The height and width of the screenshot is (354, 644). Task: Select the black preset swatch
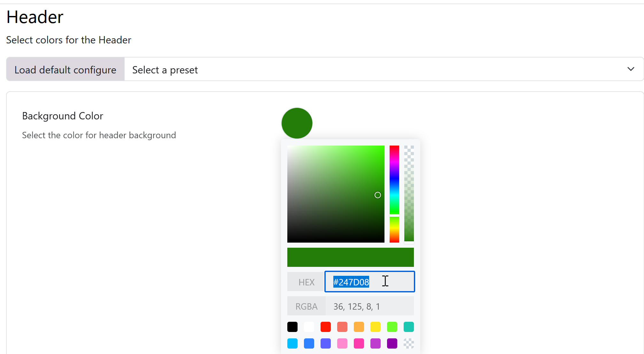coord(292,327)
